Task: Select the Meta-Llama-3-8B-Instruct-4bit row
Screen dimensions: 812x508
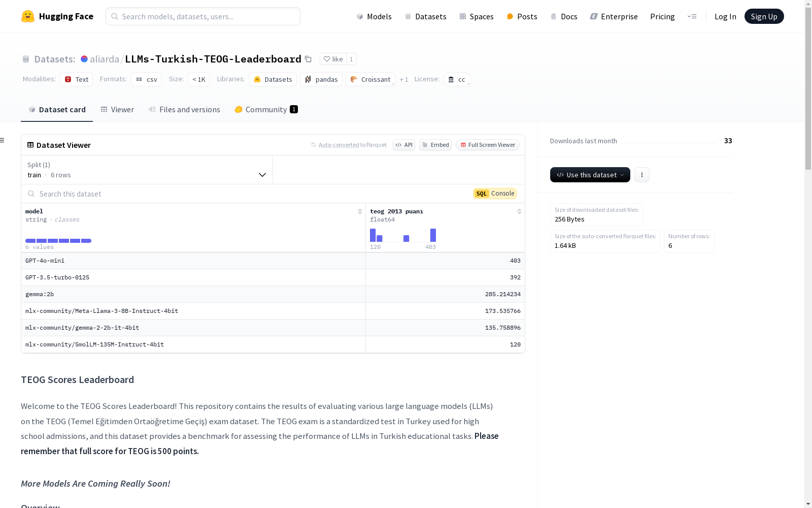Action: (x=273, y=311)
